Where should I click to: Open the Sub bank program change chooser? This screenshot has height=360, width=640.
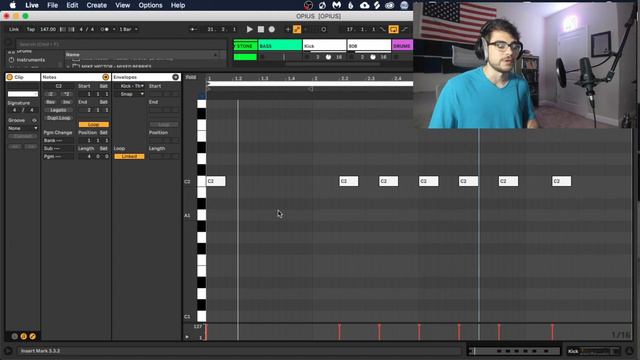[x=58, y=149]
